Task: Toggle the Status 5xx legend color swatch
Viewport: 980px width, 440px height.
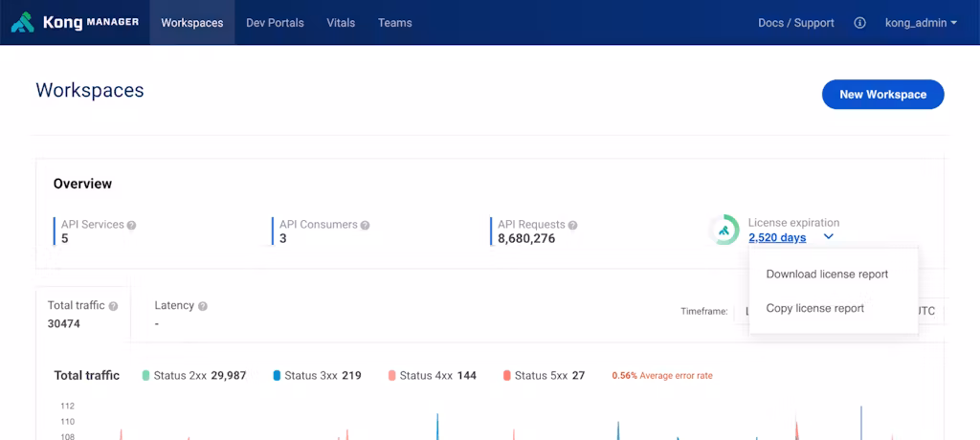Action: click(507, 376)
